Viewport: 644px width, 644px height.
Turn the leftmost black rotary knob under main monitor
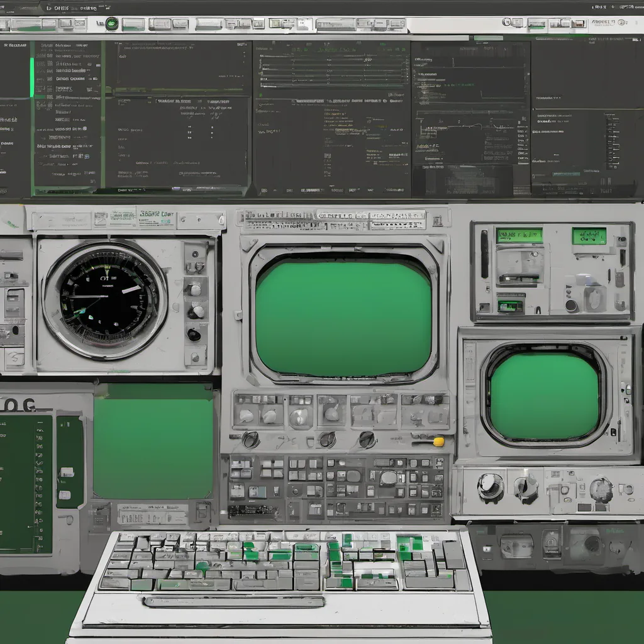pos(250,440)
